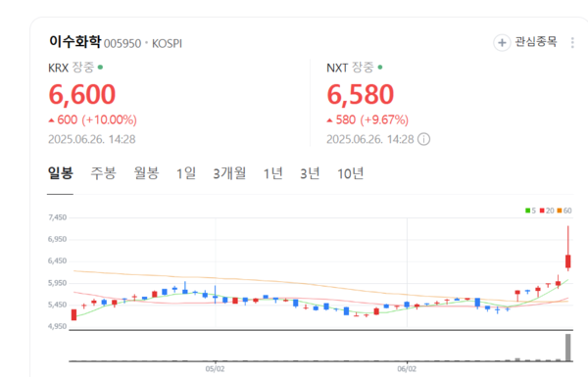This screenshot has height=377, width=588.
Task: Click the 5,950 price axis label
Action: click(57, 283)
